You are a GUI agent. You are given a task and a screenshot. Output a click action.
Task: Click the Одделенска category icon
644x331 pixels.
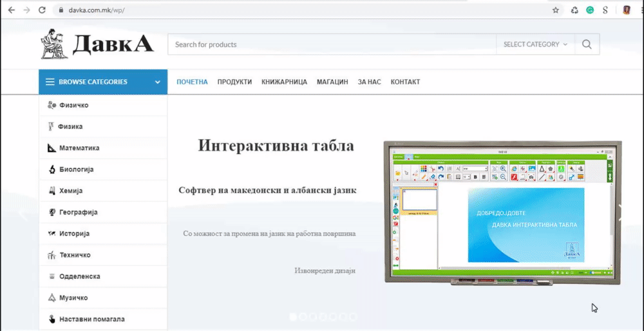(52, 276)
